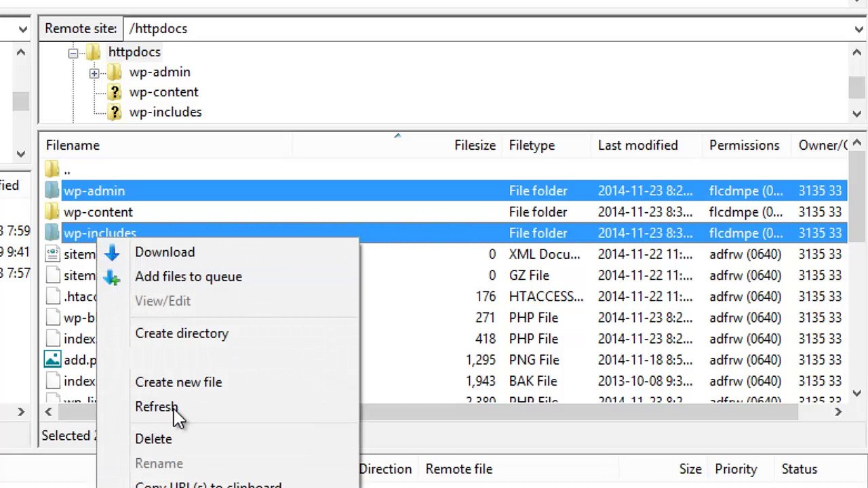The height and width of the screenshot is (488, 868).
Task: Select the parent directory folder icon
Action: (52, 169)
